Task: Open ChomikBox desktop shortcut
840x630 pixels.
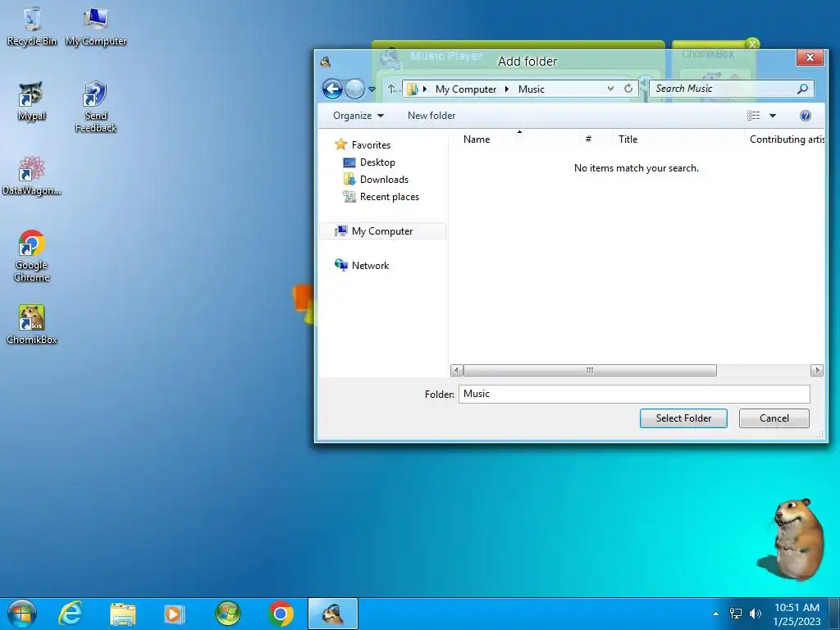Action: [32, 325]
